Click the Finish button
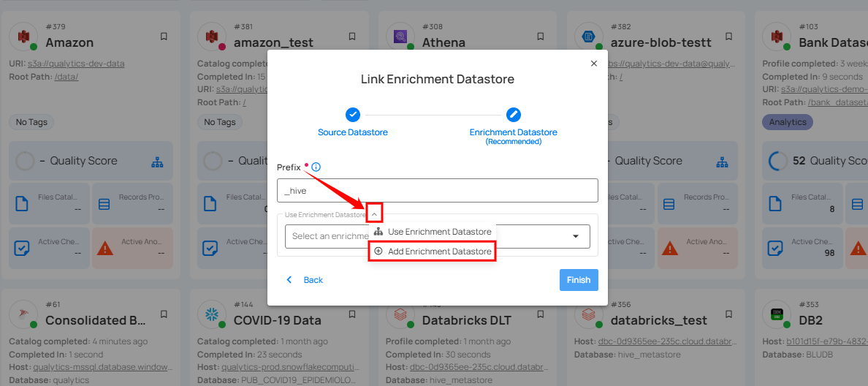 579,280
